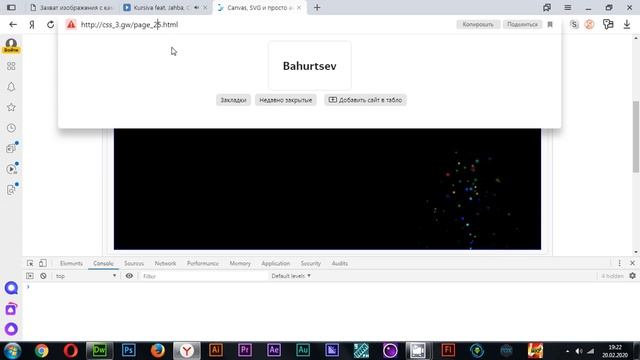Bookmark this page with the bookmark icon

[x=550, y=24]
